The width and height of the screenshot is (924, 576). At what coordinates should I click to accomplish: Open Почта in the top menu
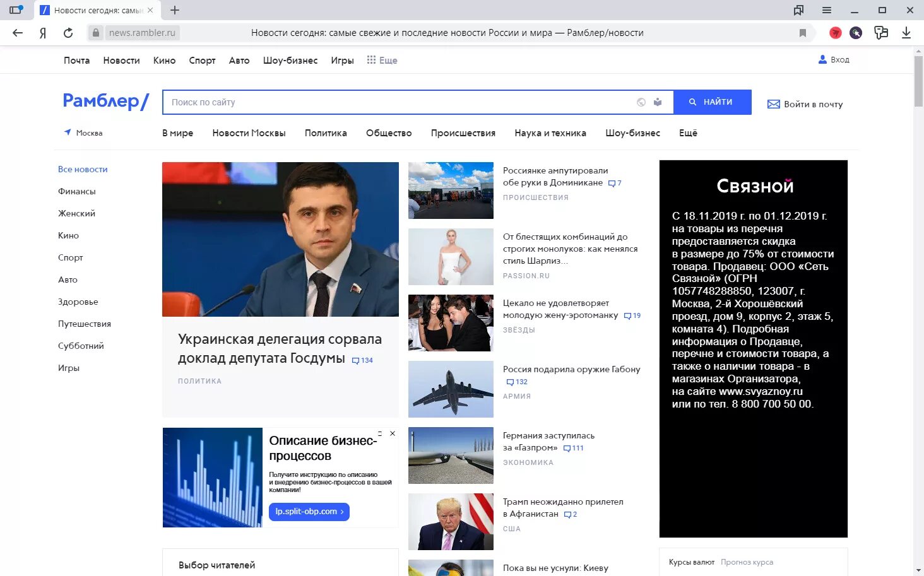[x=76, y=61]
